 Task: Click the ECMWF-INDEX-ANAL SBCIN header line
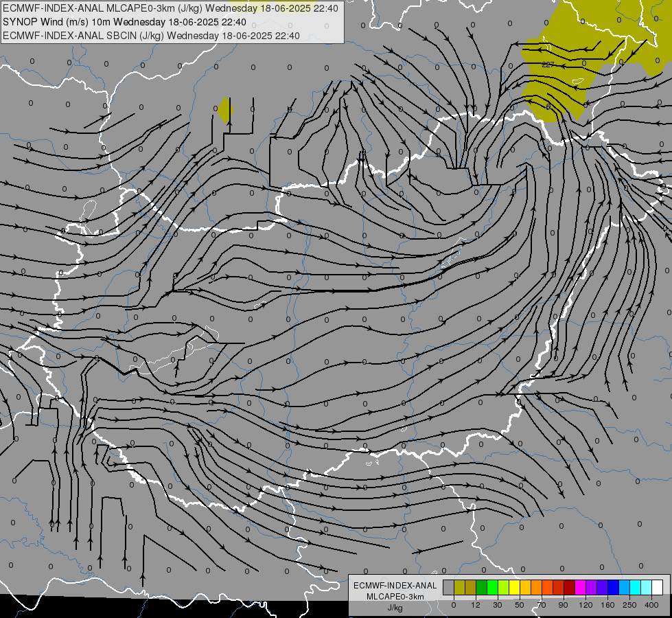coord(151,36)
